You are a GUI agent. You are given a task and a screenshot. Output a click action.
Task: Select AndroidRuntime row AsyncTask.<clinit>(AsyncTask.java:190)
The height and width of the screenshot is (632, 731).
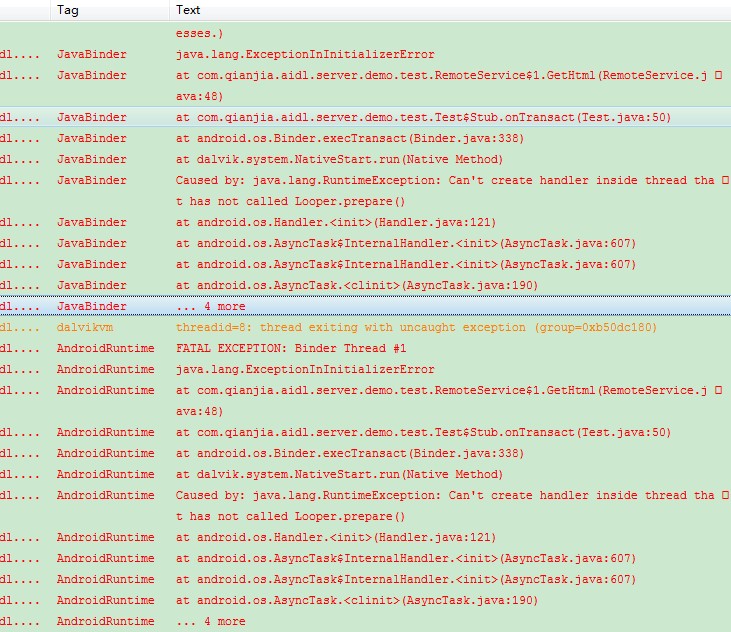point(366,600)
